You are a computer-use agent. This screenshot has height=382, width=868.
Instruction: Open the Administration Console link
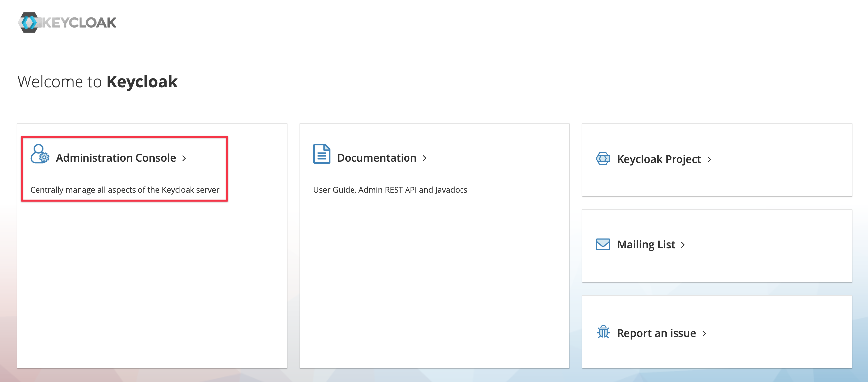[x=116, y=158]
